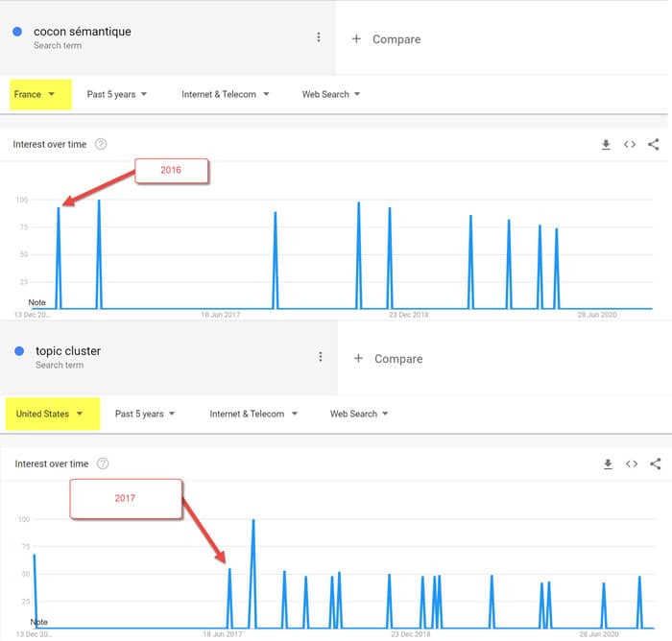Open the lower Web Search type dropdown

point(359,414)
